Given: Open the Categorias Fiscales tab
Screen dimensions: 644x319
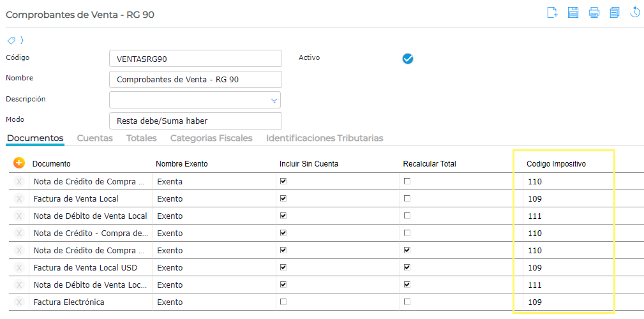Looking at the screenshot, I should (x=211, y=138).
